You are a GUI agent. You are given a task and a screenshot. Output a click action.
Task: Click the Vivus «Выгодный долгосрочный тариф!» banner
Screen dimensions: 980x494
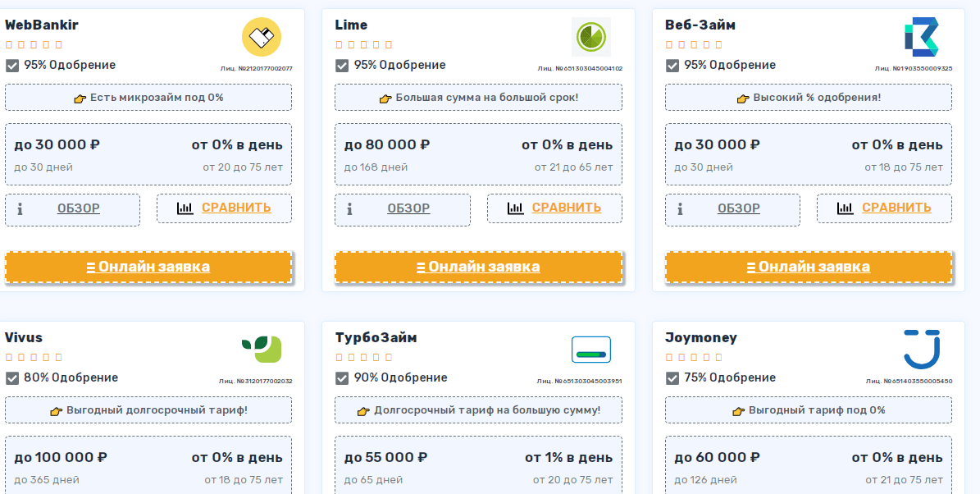[x=148, y=410]
